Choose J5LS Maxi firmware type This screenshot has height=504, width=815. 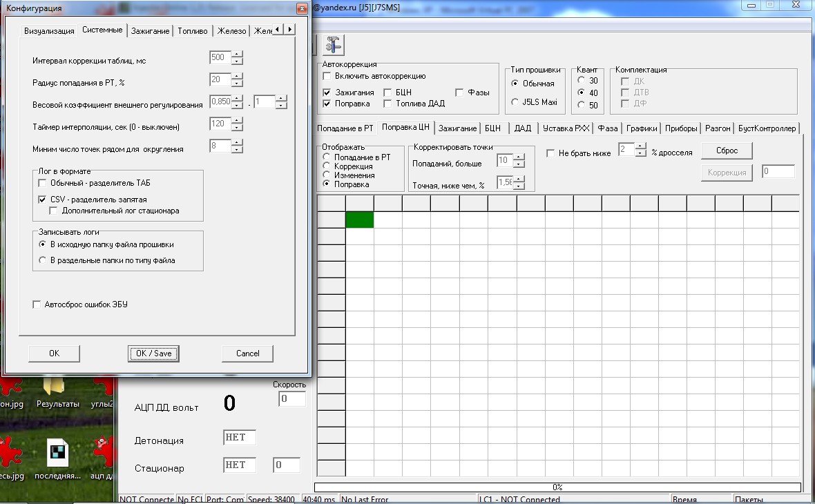click(516, 102)
